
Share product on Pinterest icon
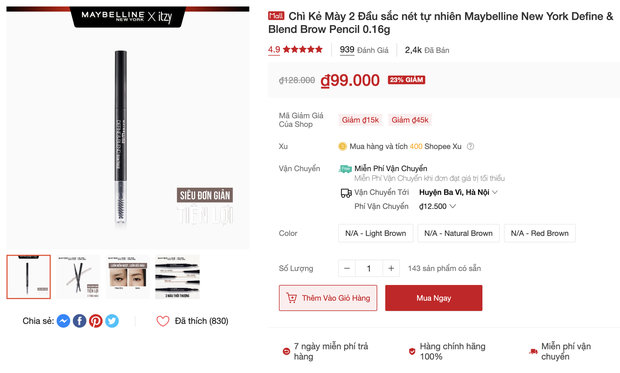[96, 321]
